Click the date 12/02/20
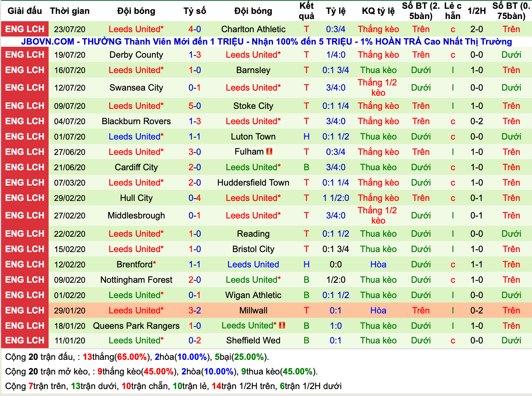 tap(70, 264)
